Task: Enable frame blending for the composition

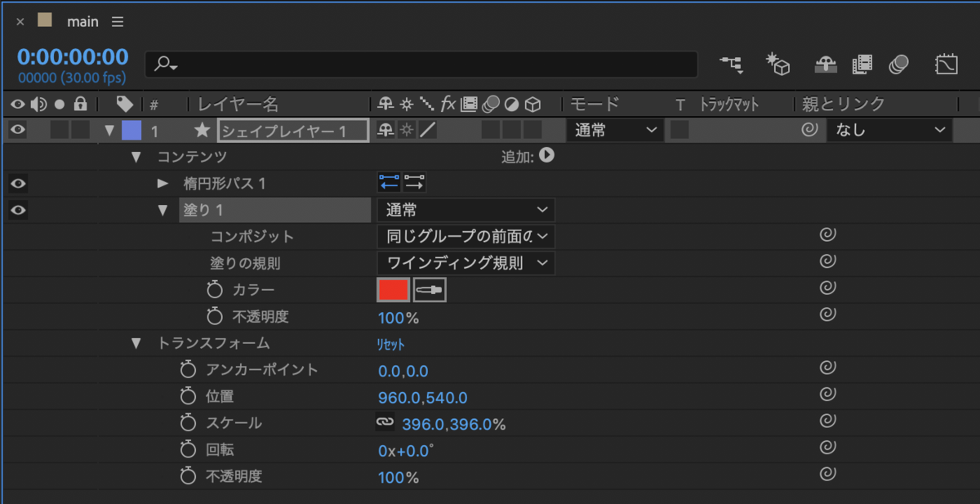Action: [862, 65]
